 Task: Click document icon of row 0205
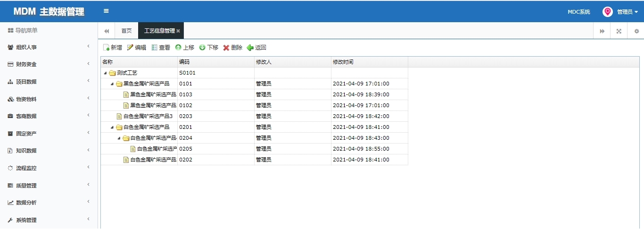tap(133, 149)
